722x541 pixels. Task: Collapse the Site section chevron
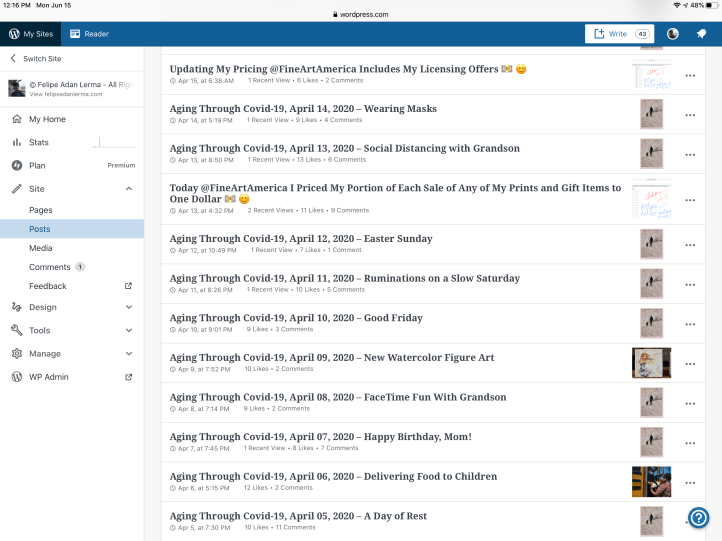pyautogui.click(x=128, y=189)
